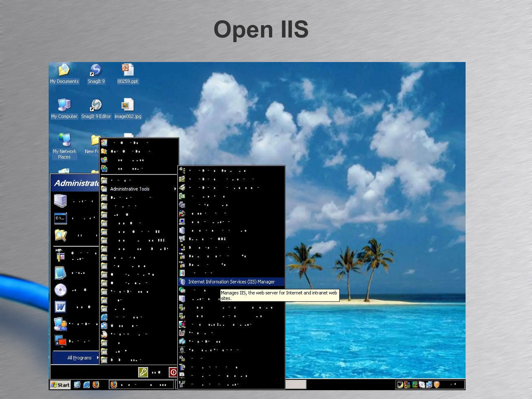Open the Administrative Tools menu item

pyautogui.click(x=139, y=189)
